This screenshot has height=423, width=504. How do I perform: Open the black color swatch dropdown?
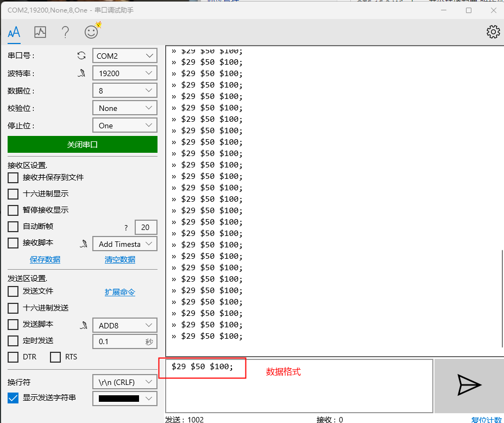(x=125, y=398)
